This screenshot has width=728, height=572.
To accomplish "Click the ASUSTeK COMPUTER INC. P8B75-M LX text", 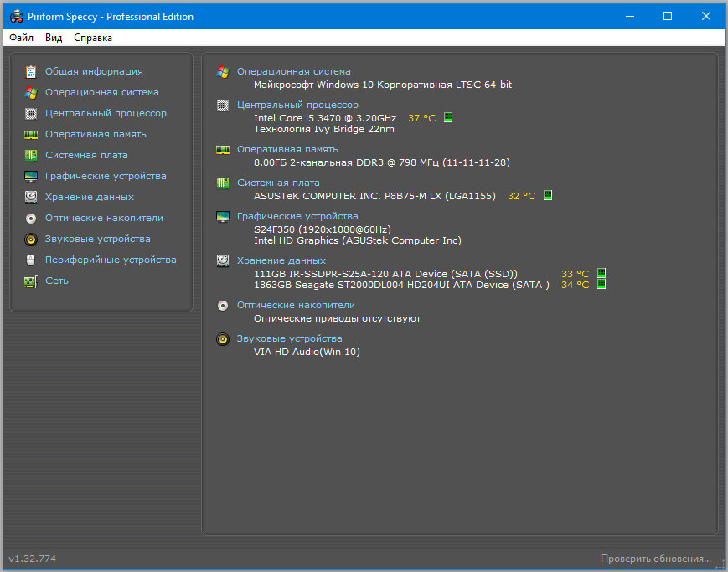I will 374,196.
